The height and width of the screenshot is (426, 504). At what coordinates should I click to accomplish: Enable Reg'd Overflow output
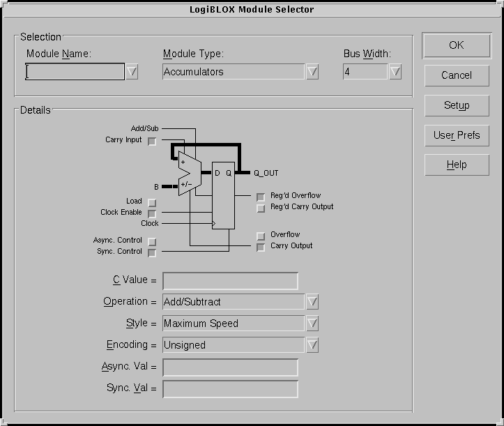[261, 197]
